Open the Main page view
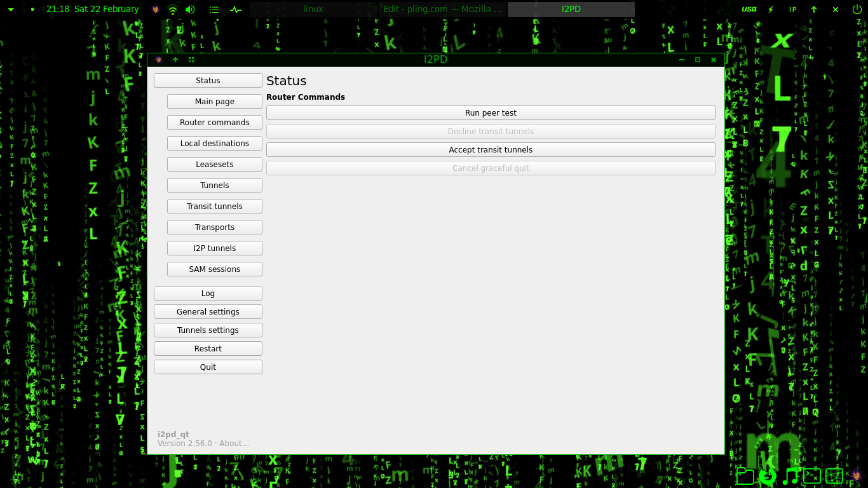The height and width of the screenshot is (488, 868). pos(215,102)
